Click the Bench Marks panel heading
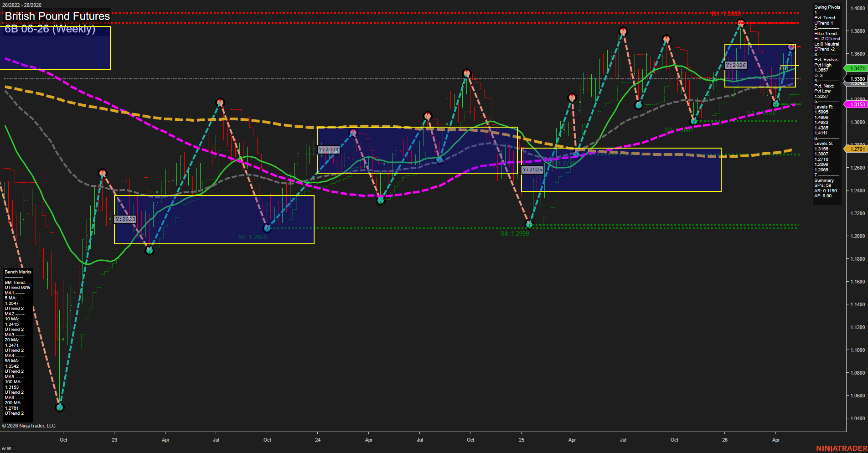 point(18,272)
